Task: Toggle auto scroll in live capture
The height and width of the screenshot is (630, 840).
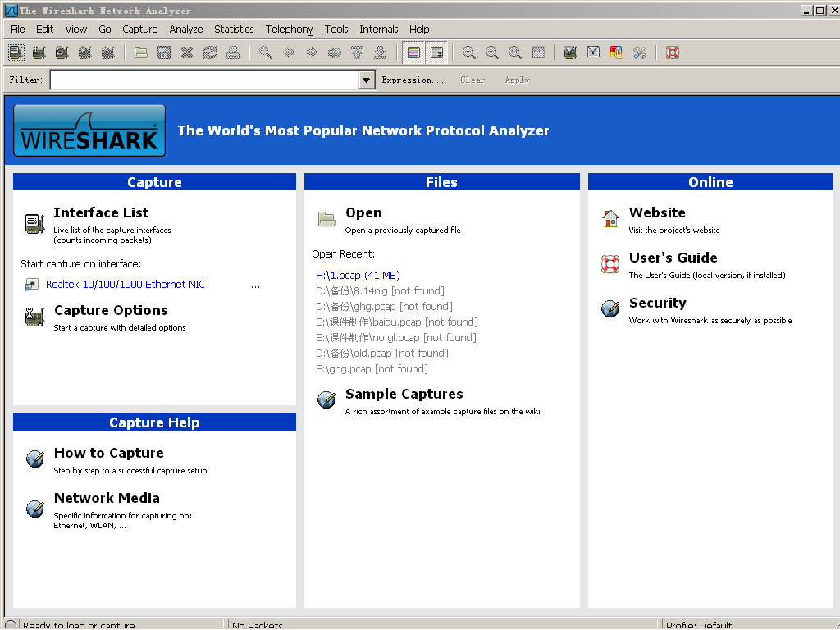Action: coord(437,52)
